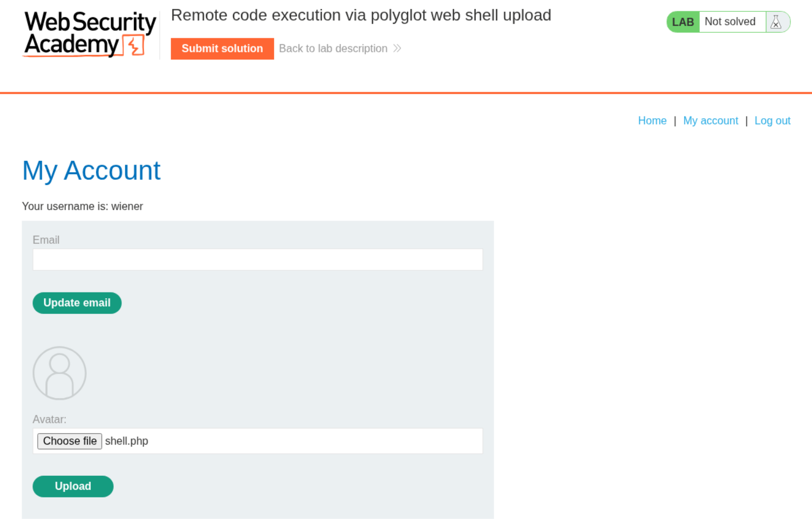812x519 pixels.
Task: Open Back to lab description link
Action: [333, 49]
